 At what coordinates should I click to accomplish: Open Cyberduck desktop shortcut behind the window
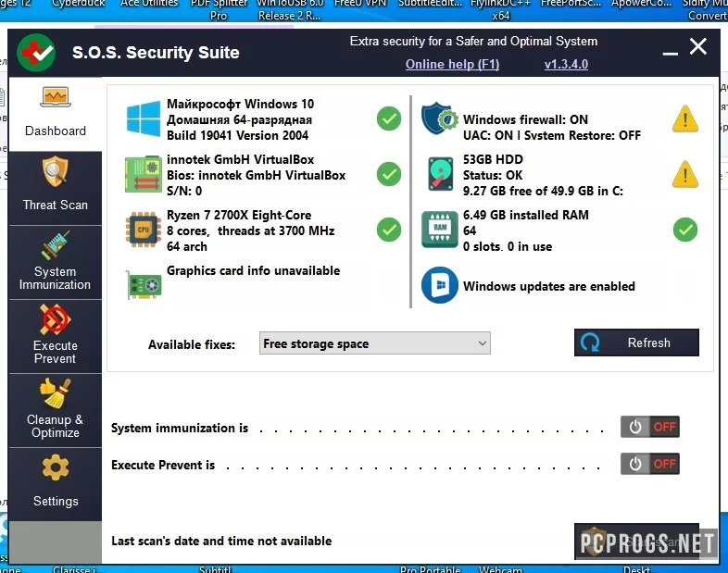pyautogui.click(x=78, y=4)
